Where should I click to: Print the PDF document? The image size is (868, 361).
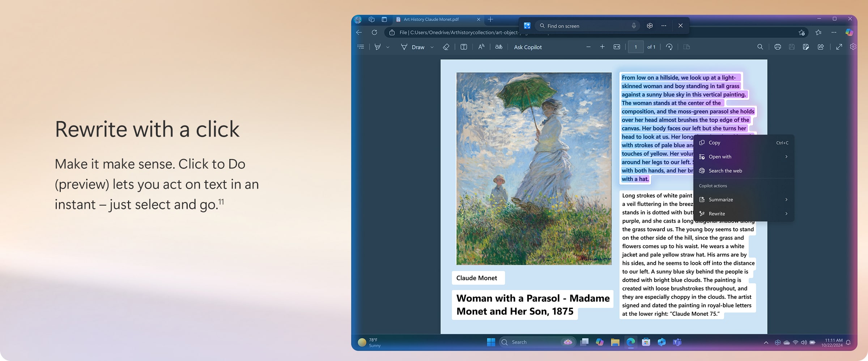point(778,47)
